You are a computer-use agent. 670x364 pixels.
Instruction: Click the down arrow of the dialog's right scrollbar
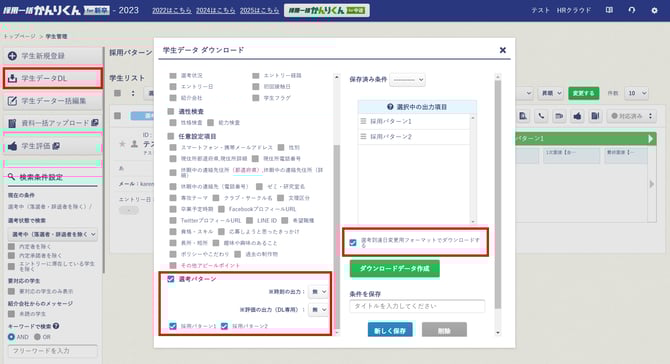498,332
